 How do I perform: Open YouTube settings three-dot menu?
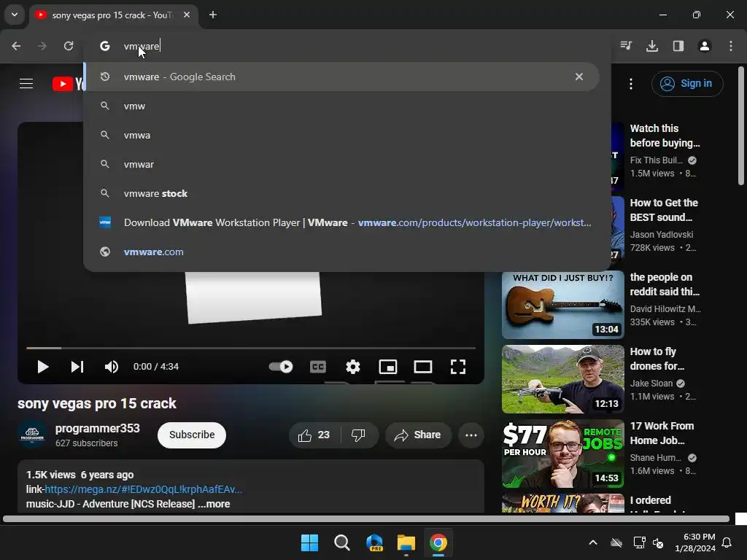(631, 84)
